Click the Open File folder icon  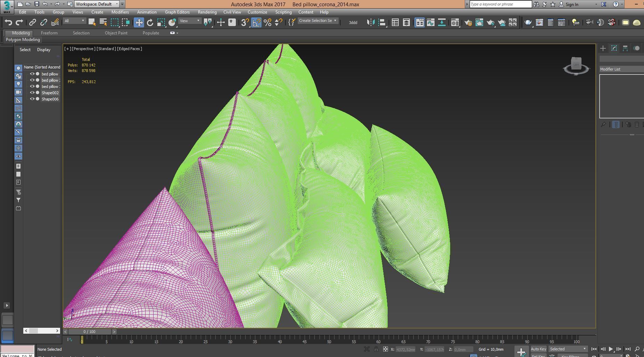(28, 4)
